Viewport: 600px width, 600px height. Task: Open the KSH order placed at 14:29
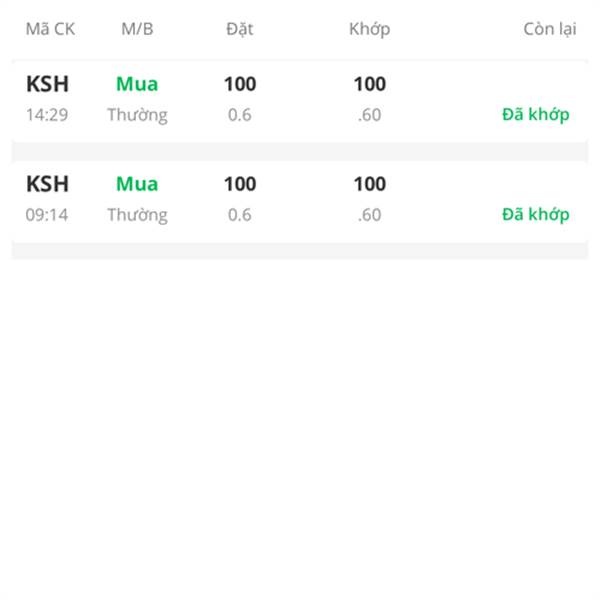(x=300, y=101)
